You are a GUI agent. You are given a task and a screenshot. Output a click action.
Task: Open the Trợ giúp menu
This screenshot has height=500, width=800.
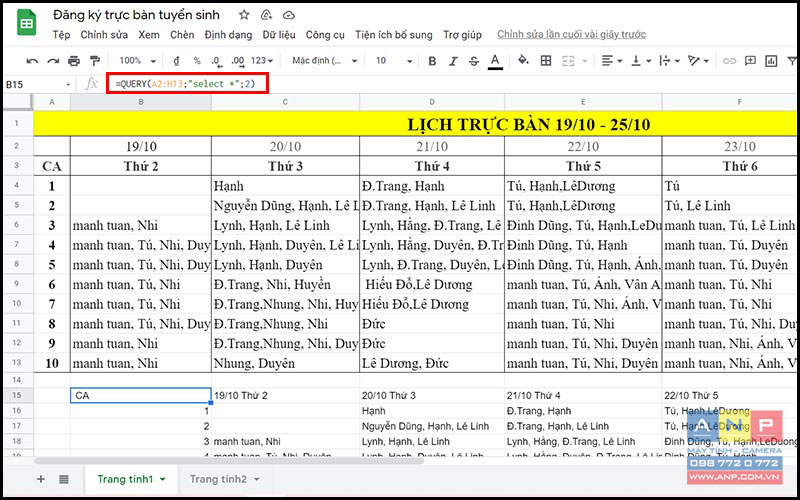pos(462,35)
